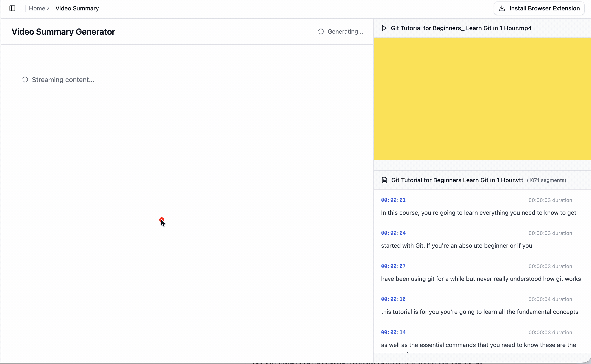
Task: Jump to transcript timestamp 00:00:14
Action: pos(393,332)
